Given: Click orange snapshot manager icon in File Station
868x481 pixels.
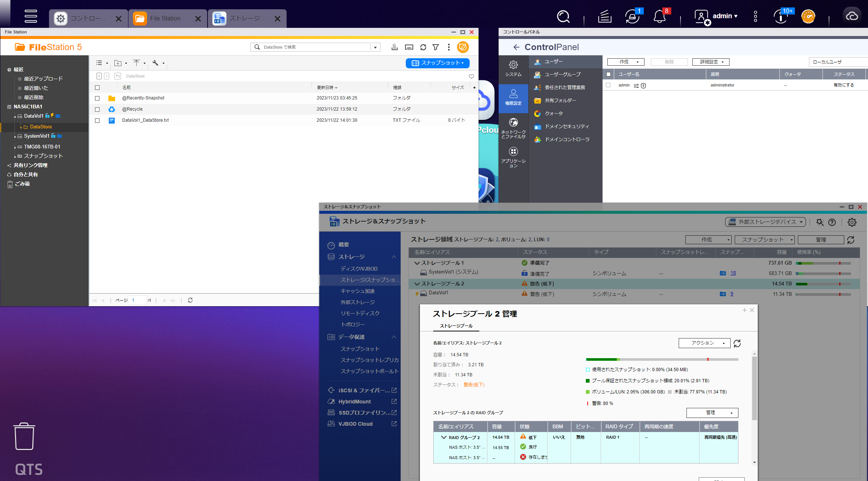Looking at the screenshot, I should (x=463, y=47).
